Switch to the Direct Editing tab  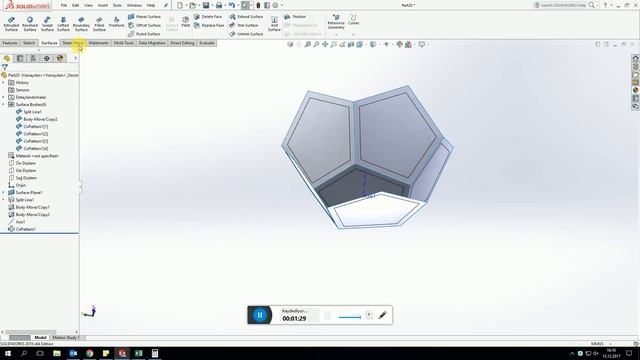point(182,43)
